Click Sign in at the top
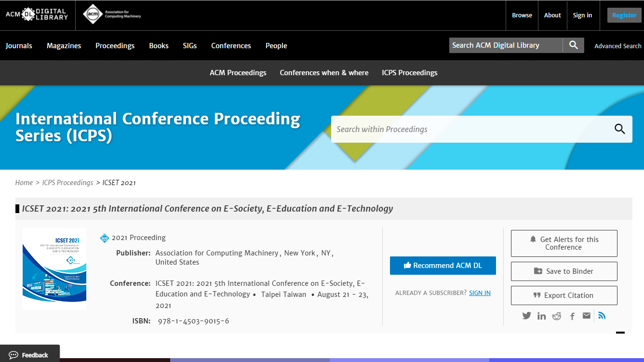 (x=582, y=15)
